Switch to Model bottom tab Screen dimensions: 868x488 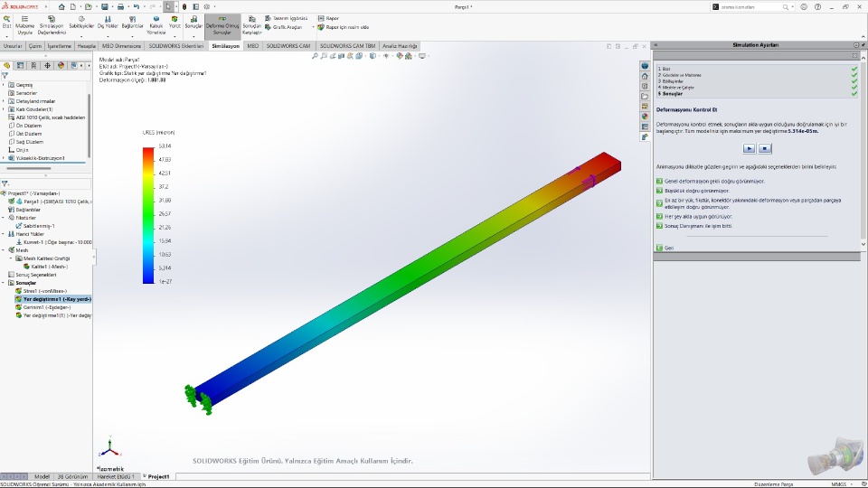(x=42, y=476)
